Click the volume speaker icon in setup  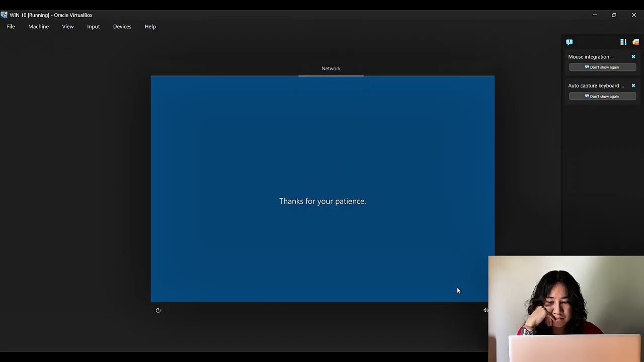[x=486, y=310]
